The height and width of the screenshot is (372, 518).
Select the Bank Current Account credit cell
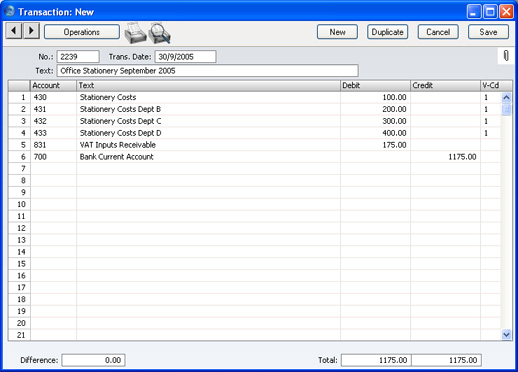tap(445, 157)
